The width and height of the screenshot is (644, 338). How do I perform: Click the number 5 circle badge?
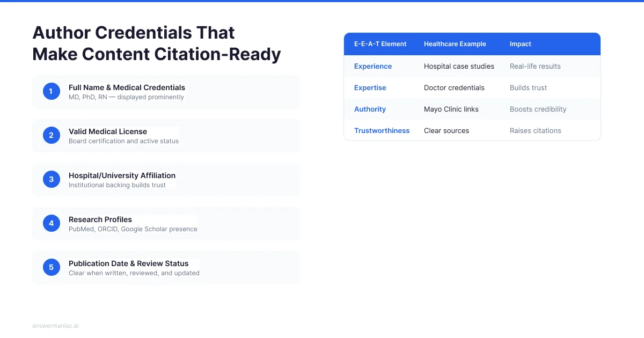pos(51,268)
